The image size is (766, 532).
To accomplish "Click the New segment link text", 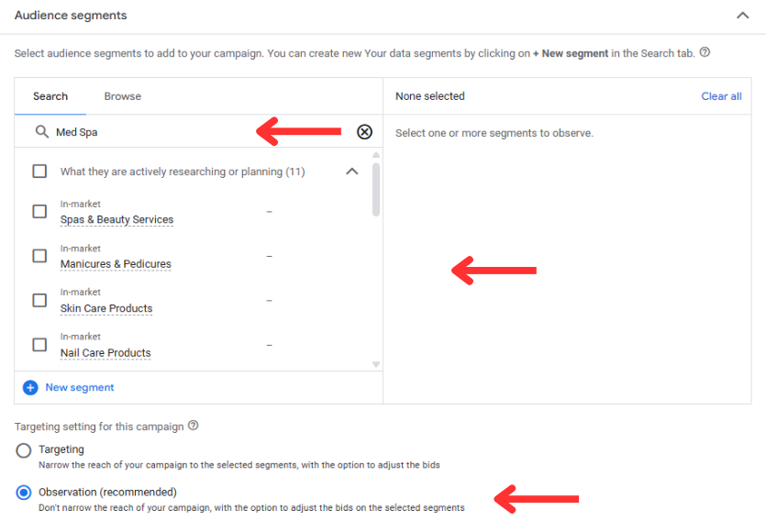I will (80, 387).
